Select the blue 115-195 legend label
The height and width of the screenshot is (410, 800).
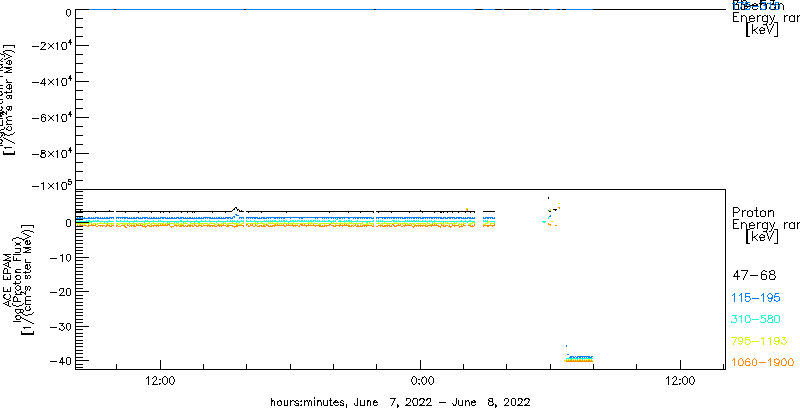757,298
